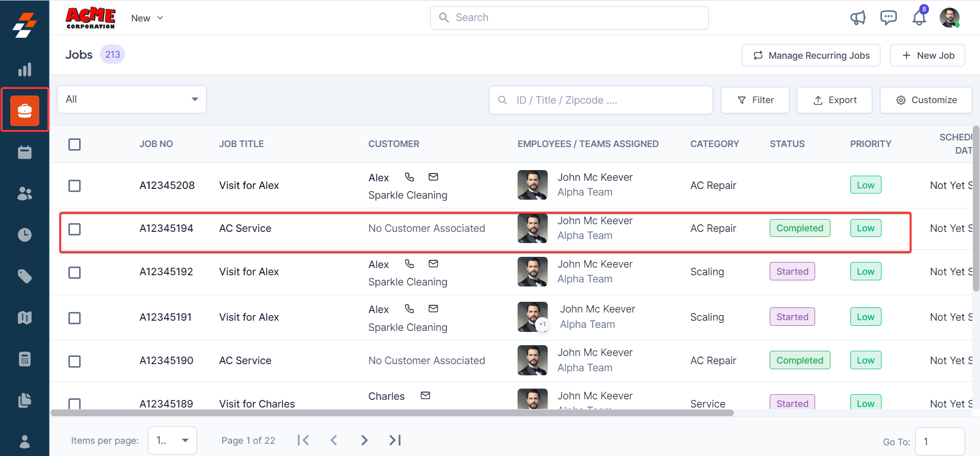The width and height of the screenshot is (980, 456).
Task: Click Manage Recurring Jobs button
Action: tap(811, 55)
